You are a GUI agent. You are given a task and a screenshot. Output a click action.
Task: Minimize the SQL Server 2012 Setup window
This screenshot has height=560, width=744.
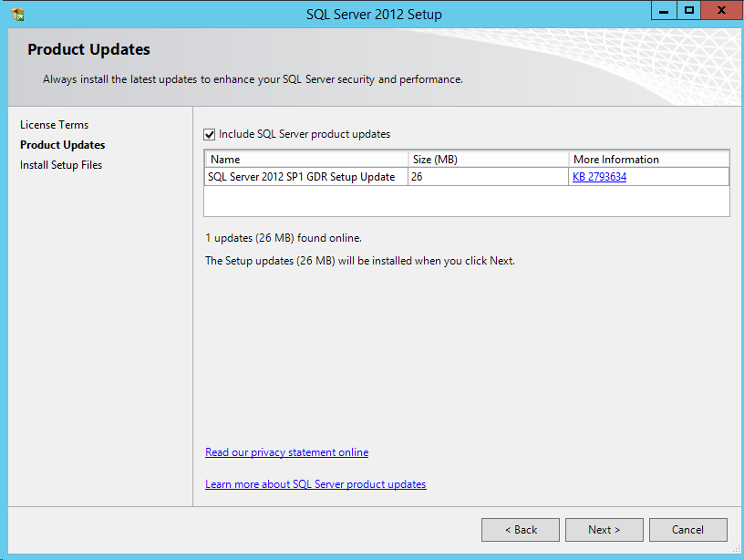(665, 11)
